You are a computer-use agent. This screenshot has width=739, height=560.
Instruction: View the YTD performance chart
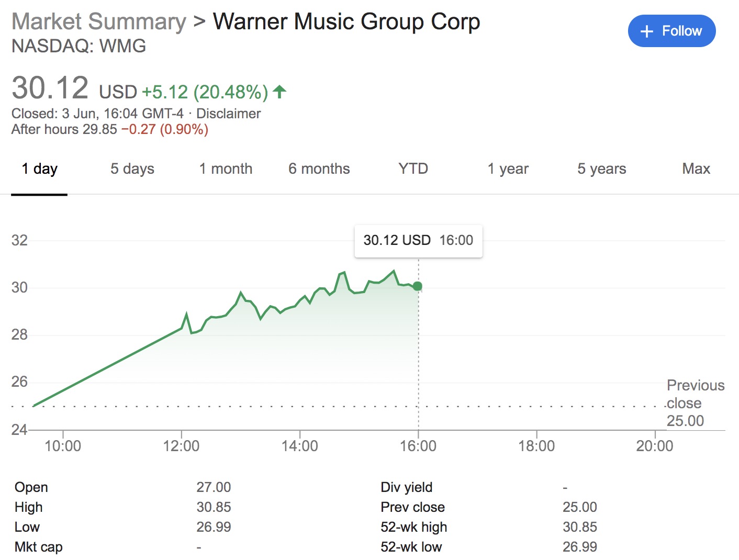pos(412,169)
